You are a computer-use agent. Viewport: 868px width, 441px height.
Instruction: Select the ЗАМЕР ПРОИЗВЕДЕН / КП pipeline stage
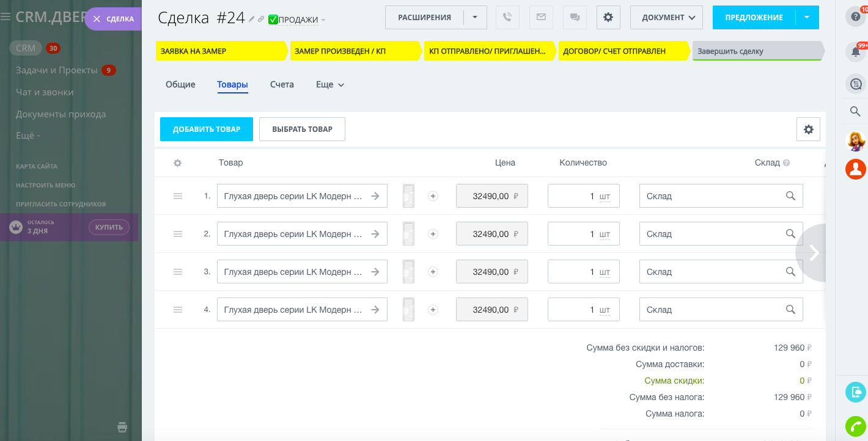tap(355, 51)
